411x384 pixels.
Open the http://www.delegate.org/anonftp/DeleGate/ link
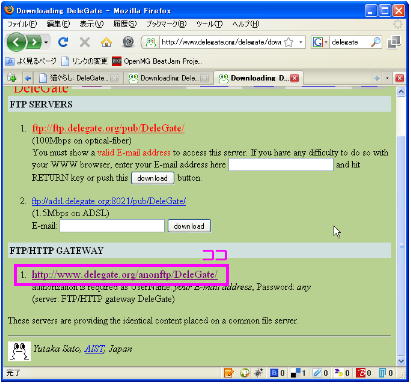(124, 275)
